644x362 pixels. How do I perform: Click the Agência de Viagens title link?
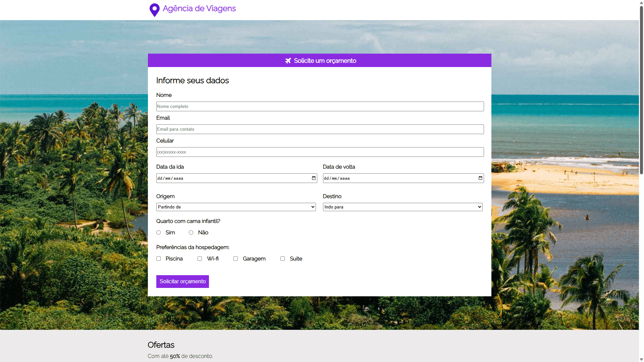[x=199, y=9]
